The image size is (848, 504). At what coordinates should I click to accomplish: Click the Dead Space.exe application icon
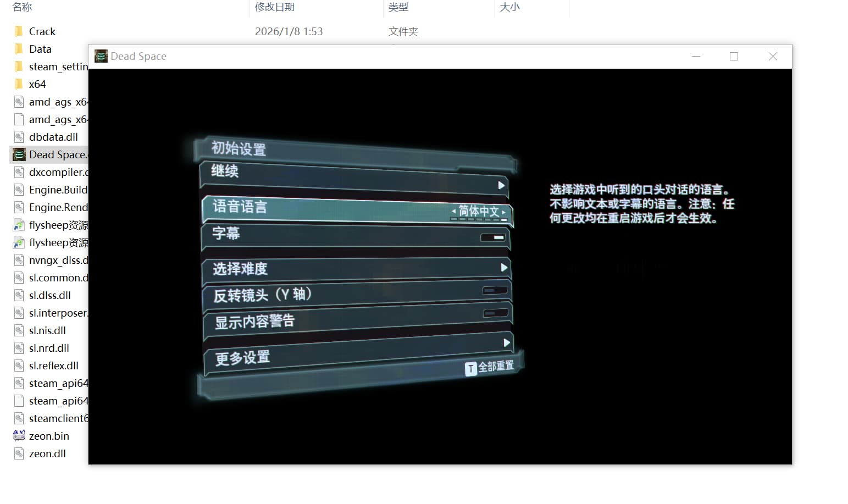pos(19,154)
